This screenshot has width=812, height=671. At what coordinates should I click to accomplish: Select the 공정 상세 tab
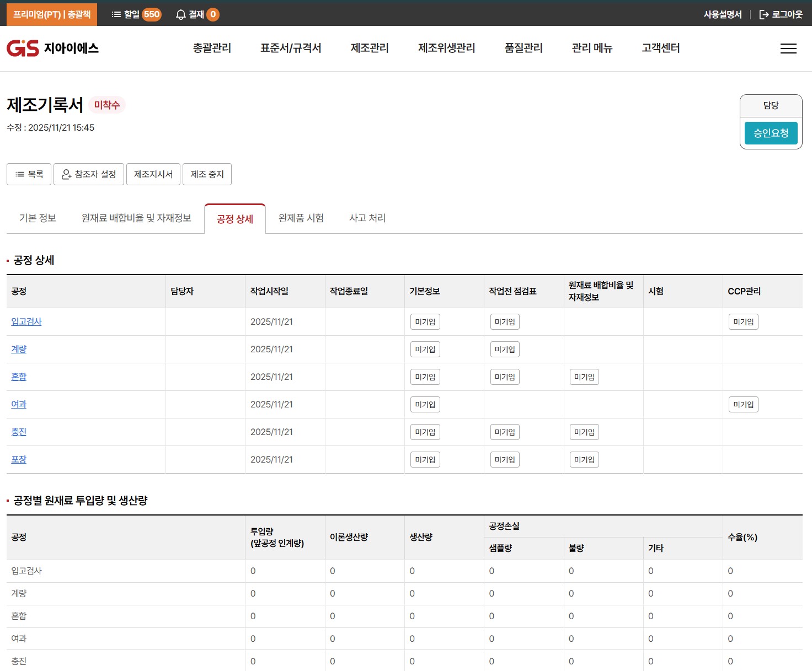coord(235,219)
